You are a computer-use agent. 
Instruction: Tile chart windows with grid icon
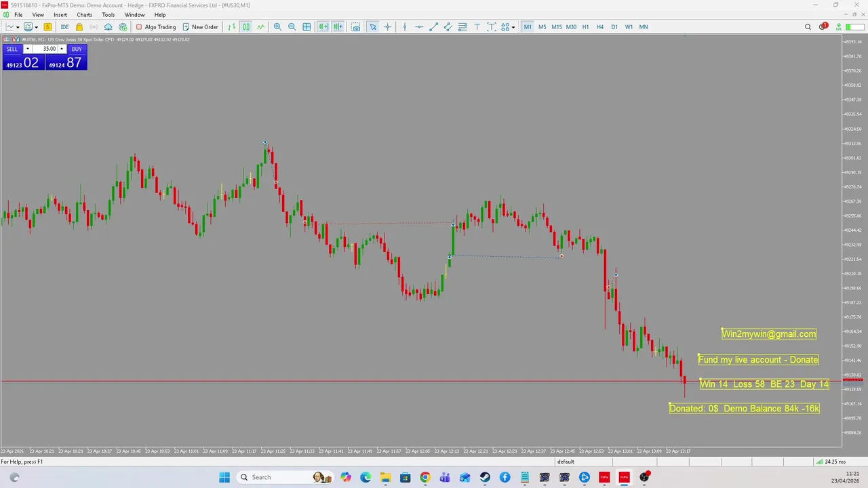(x=307, y=27)
